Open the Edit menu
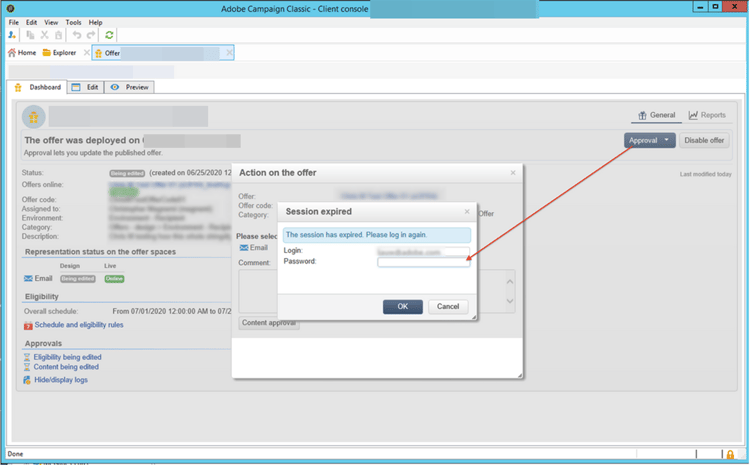The height and width of the screenshot is (465, 750). click(31, 22)
